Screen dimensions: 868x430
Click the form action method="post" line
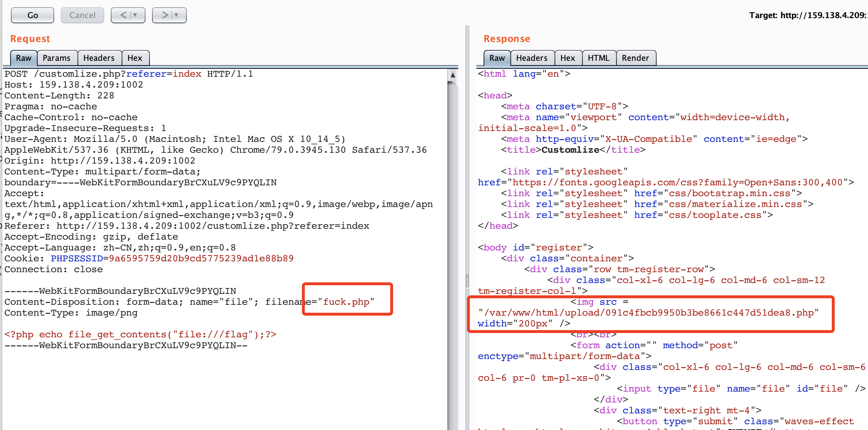pyautogui.click(x=654, y=345)
